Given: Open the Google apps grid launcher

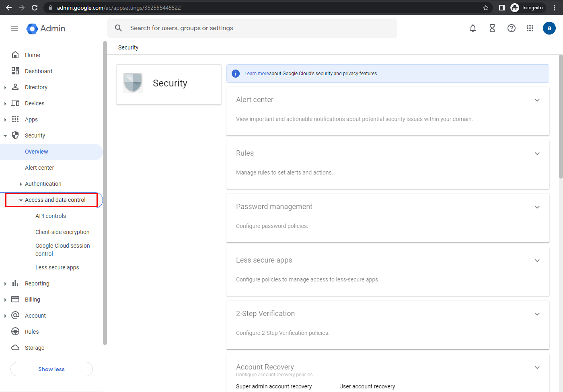Looking at the screenshot, I should [x=530, y=28].
